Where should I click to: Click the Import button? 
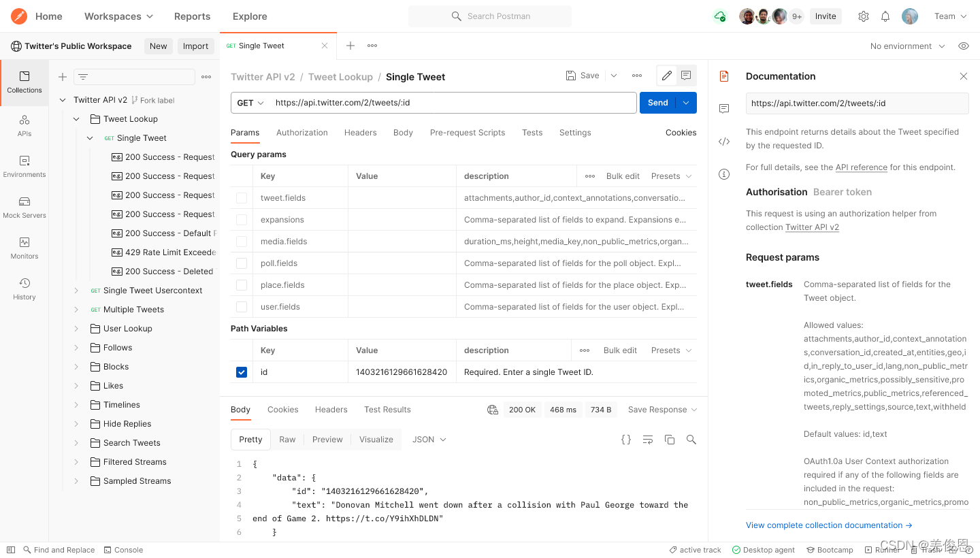tap(195, 46)
